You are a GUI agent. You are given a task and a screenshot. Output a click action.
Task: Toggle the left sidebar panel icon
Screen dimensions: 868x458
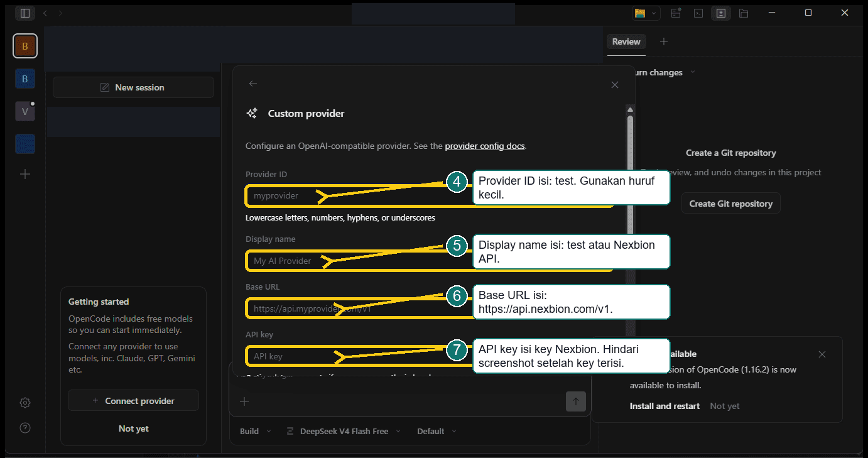24,13
